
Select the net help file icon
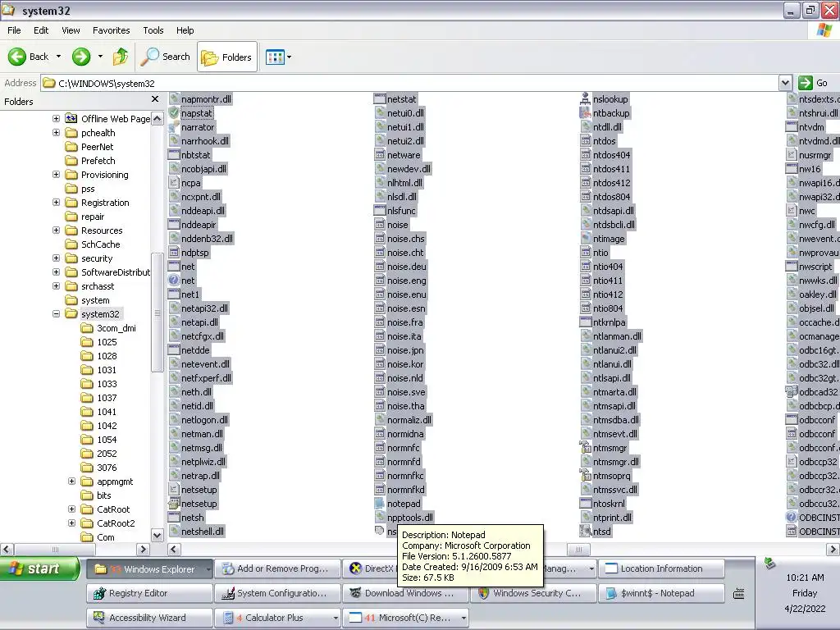(x=174, y=281)
